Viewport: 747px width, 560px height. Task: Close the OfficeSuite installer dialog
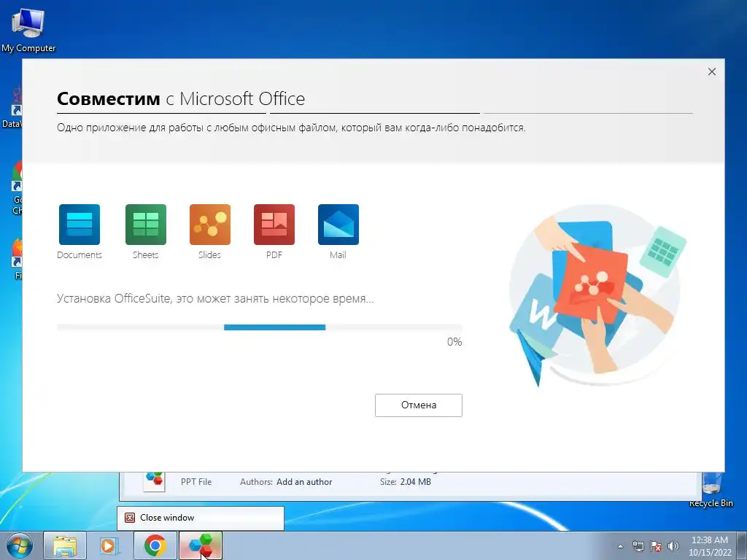coord(712,71)
